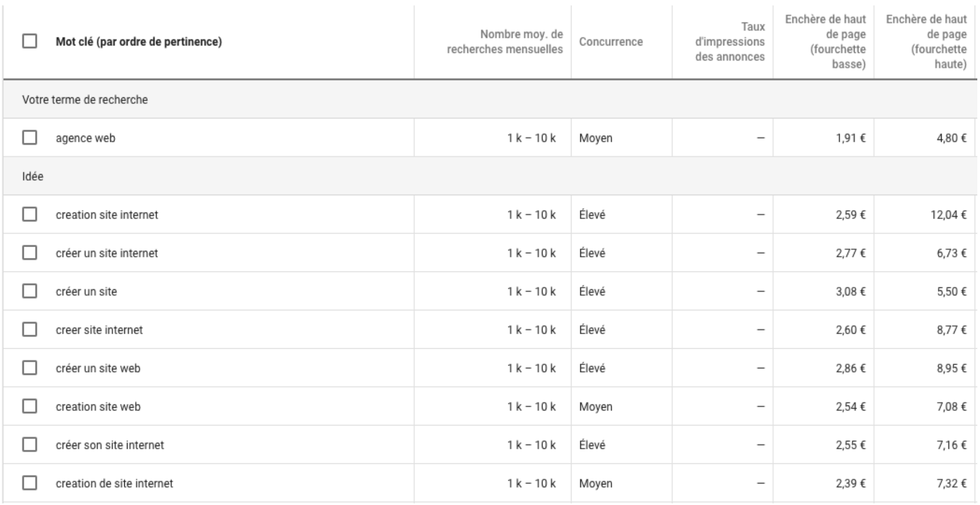Image resolution: width=980 pixels, height=505 pixels.
Task: Select checkbox for 'creation site internet'
Action: point(30,214)
